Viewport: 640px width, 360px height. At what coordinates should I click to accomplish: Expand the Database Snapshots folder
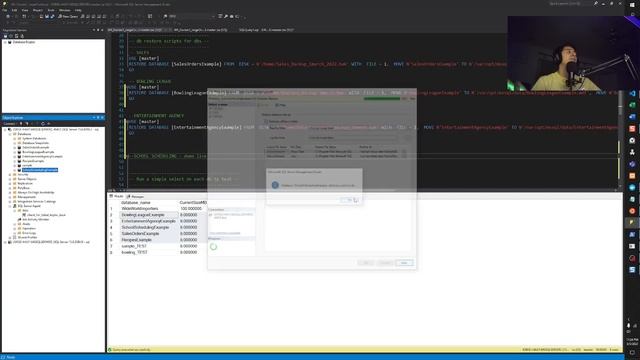click(15, 143)
